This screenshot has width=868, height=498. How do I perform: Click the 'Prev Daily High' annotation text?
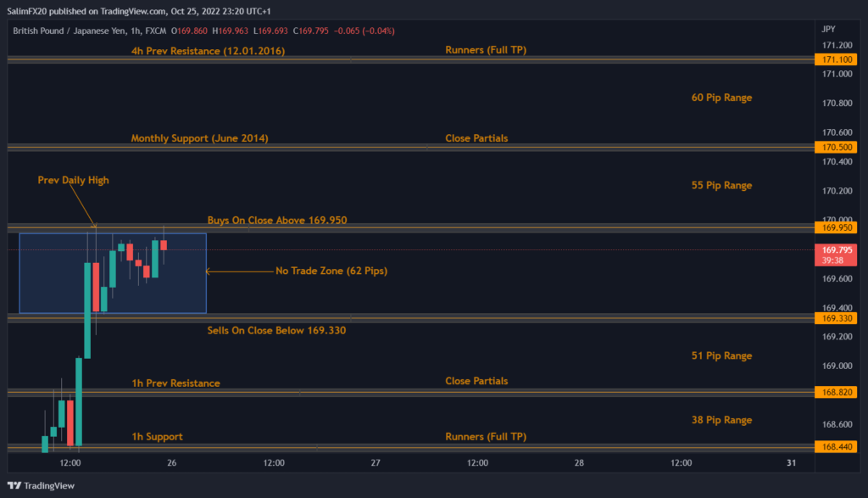[x=73, y=180]
